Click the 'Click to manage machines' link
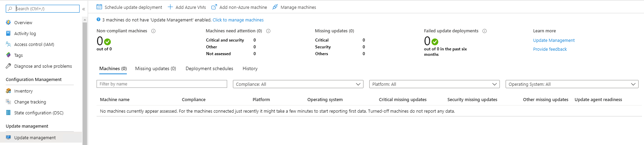 [x=238, y=20]
